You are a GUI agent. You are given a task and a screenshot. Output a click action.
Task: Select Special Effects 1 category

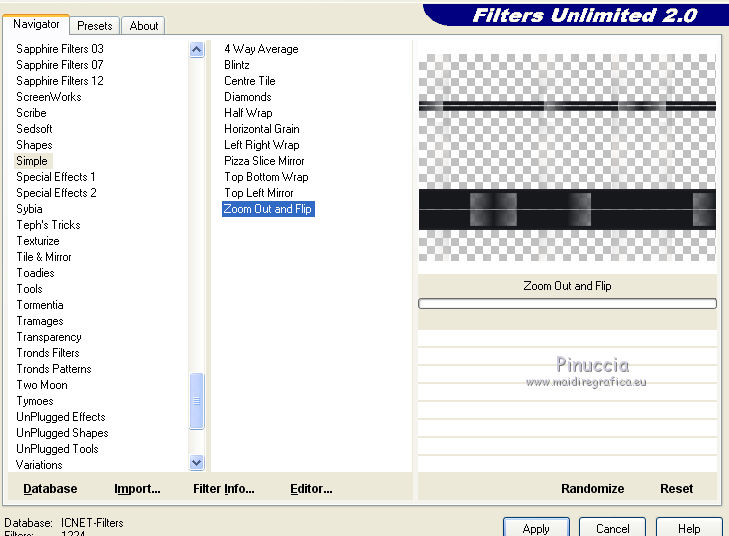pyautogui.click(x=56, y=177)
